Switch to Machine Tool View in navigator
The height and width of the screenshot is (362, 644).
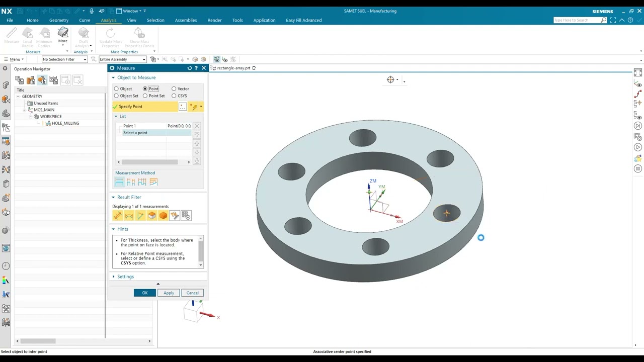[31, 80]
